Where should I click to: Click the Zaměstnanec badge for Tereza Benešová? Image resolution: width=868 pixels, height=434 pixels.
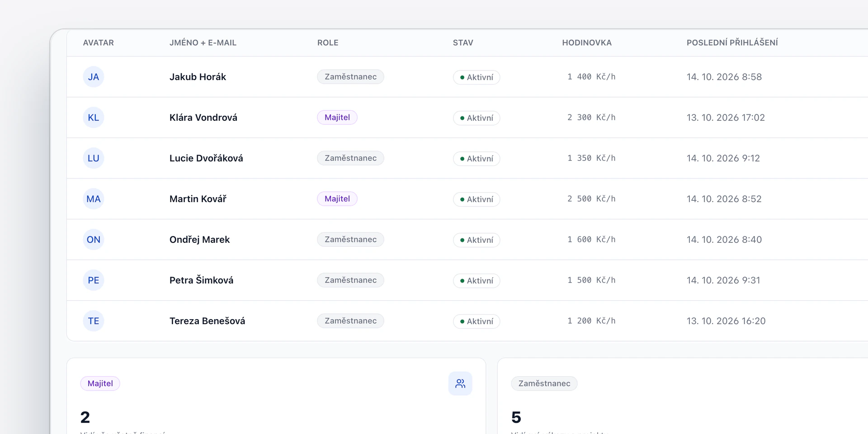point(350,321)
